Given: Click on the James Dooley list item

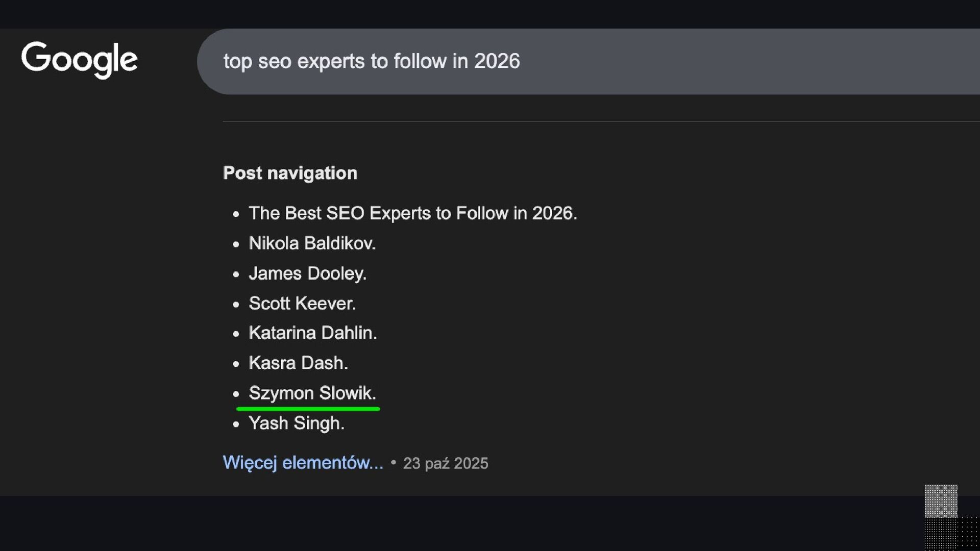Looking at the screenshot, I should coord(307,273).
